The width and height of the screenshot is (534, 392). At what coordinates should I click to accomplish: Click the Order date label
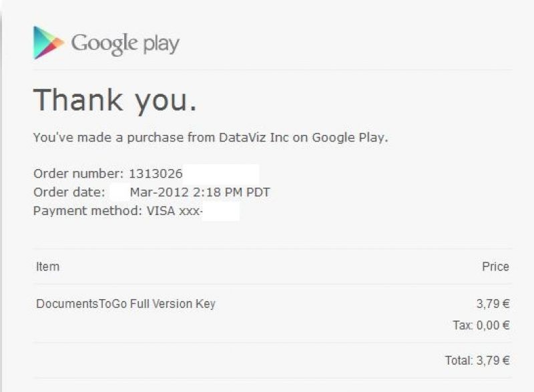(x=69, y=192)
